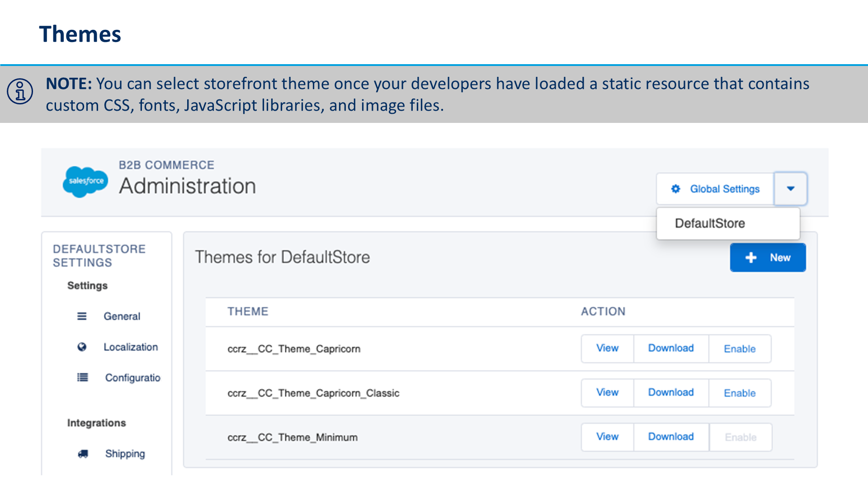Click the Themes slide title

click(x=80, y=34)
